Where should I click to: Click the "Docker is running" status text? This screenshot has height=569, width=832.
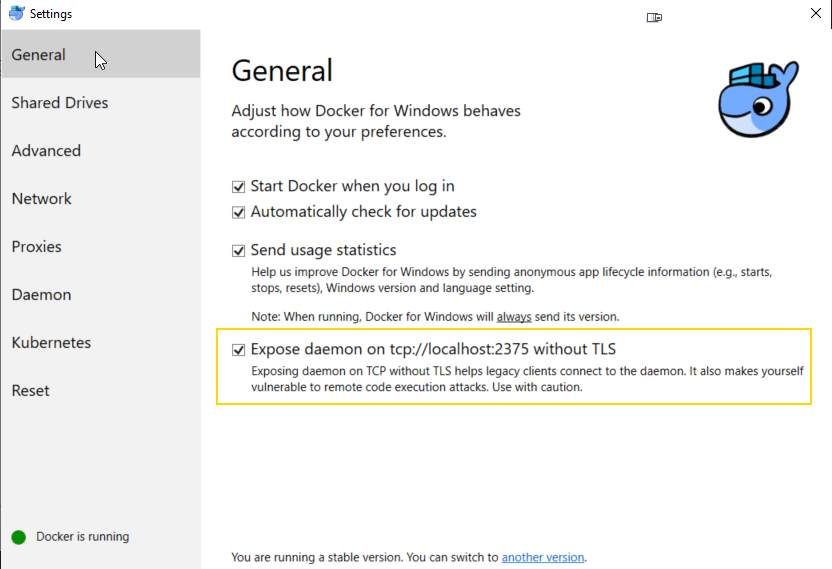[83, 537]
